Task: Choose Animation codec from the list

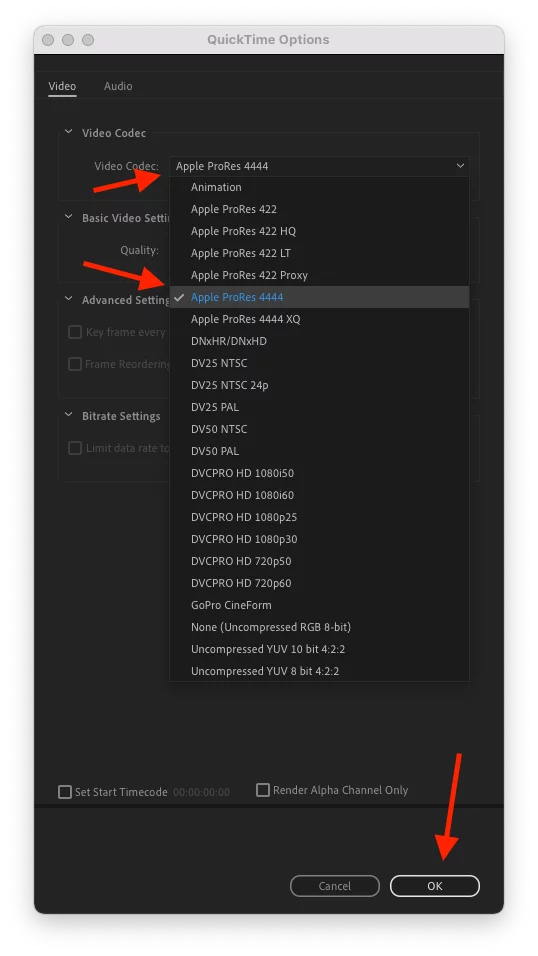Action: click(x=319, y=187)
